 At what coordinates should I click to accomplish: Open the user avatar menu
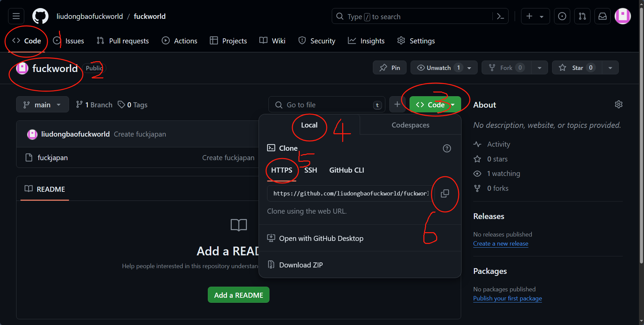623,16
